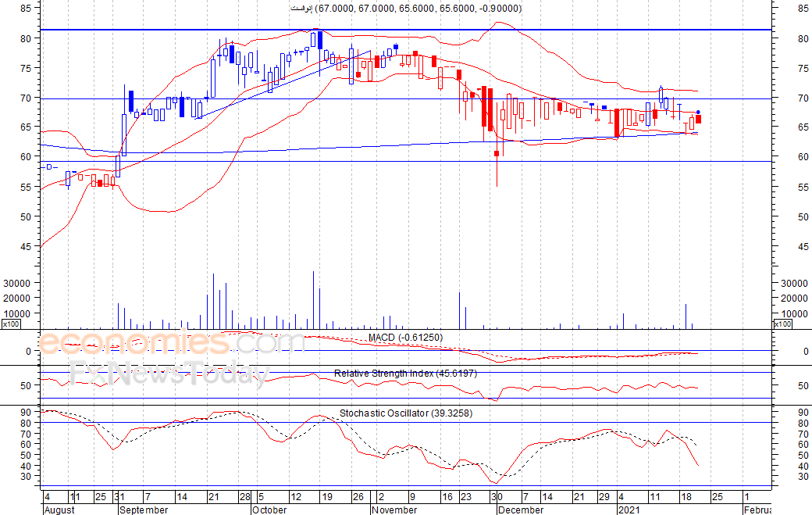Select the 19 date label in October
Image resolution: width=812 pixels, height=515 pixels.
coord(327,497)
